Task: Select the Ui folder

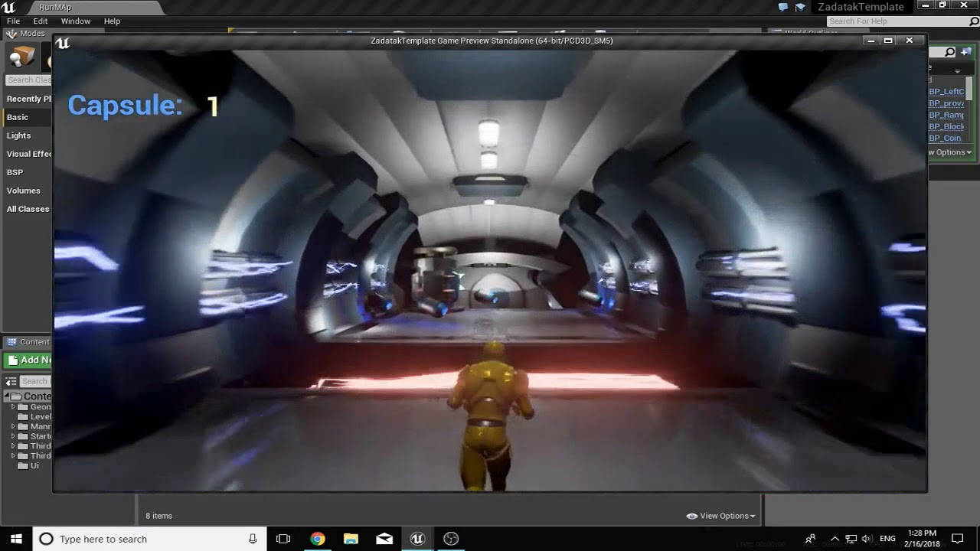Action: (28, 465)
